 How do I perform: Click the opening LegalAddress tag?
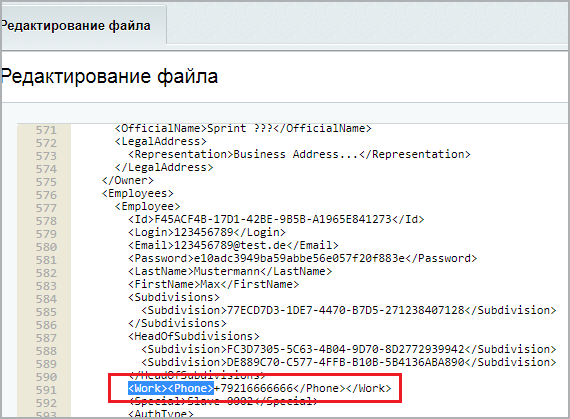pyautogui.click(x=161, y=141)
